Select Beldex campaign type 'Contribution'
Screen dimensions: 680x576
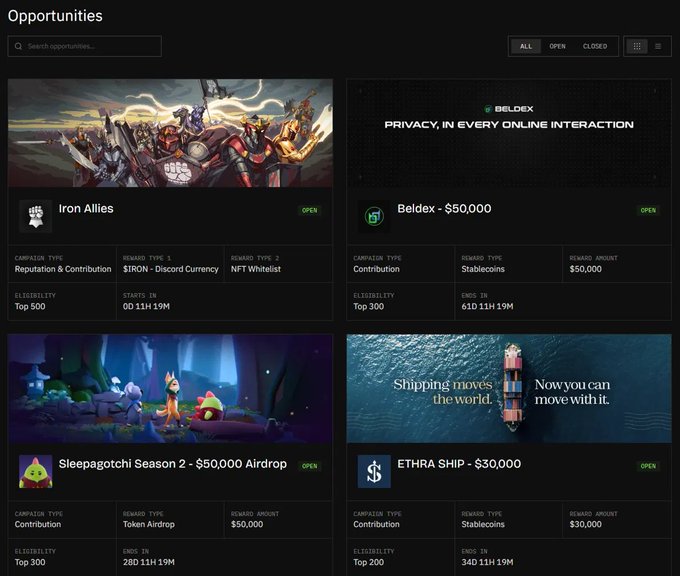pyautogui.click(x=376, y=269)
